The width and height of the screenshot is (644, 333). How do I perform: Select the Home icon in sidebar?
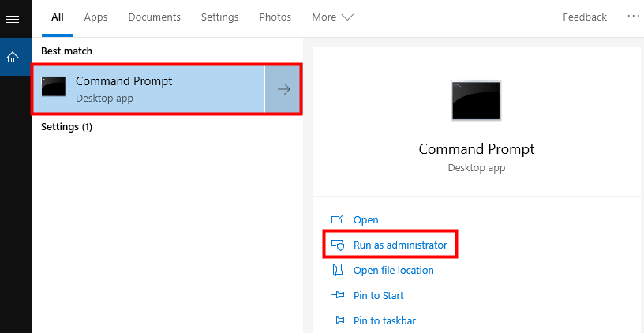click(x=13, y=57)
